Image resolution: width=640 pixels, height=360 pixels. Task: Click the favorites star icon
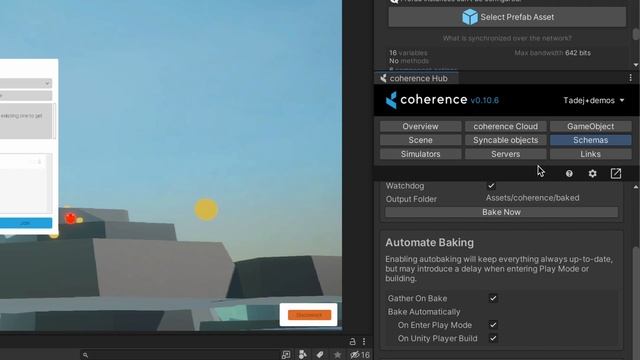point(337,355)
